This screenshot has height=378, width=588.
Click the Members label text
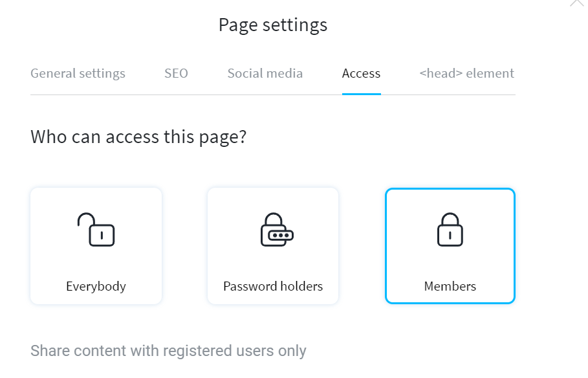450,286
